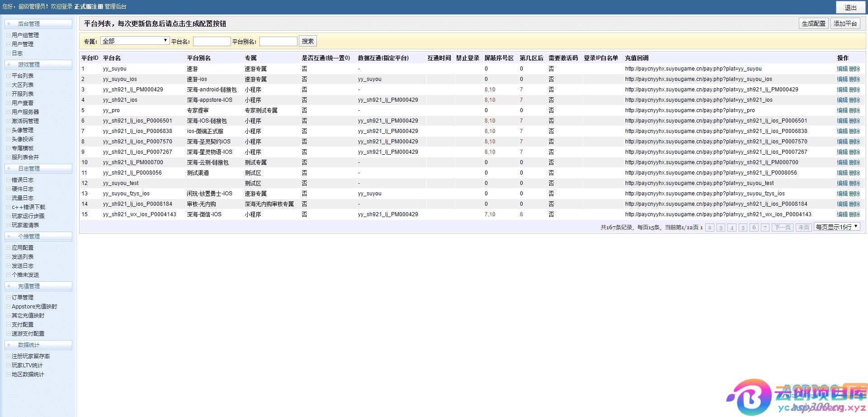
Task: Open 平台列表 in the sidebar
Action: [x=23, y=76]
